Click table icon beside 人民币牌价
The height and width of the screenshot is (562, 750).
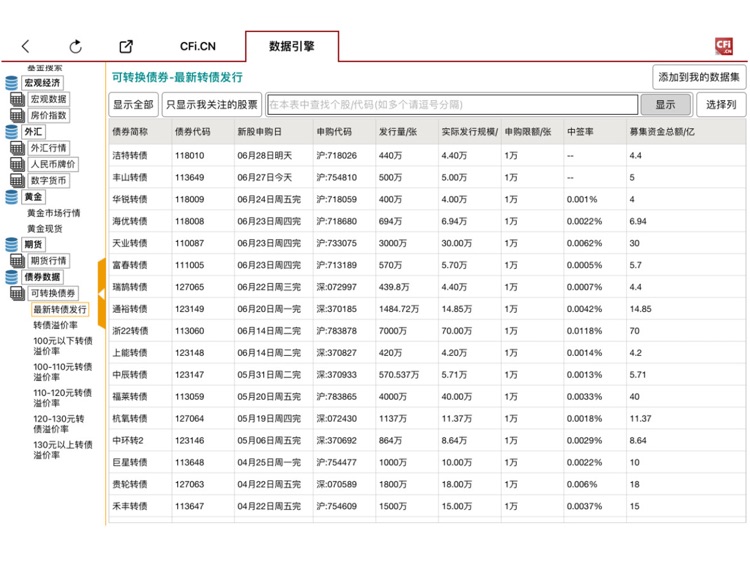17,164
